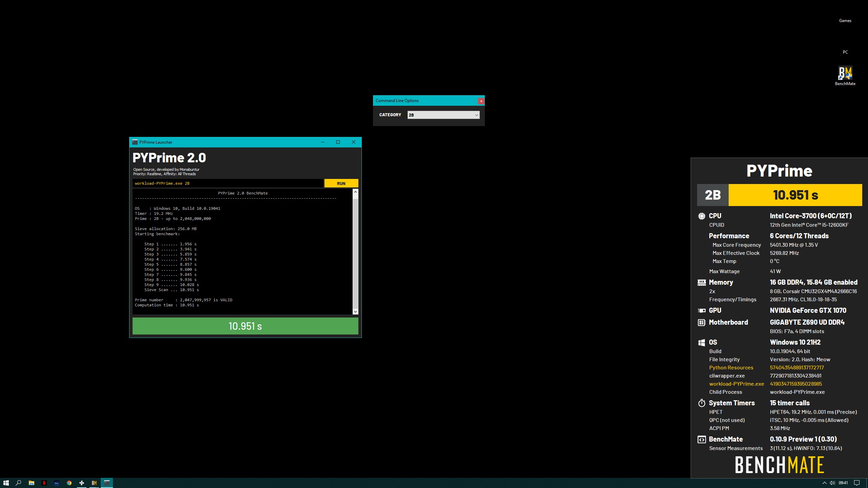
Task: Click the System Timers stopwatch icon
Action: 702,403
